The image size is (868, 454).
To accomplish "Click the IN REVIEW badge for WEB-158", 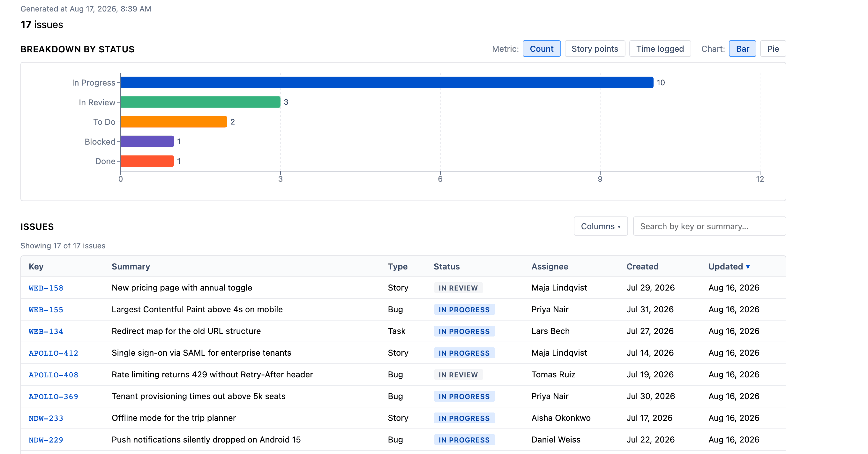I will (x=458, y=288).
